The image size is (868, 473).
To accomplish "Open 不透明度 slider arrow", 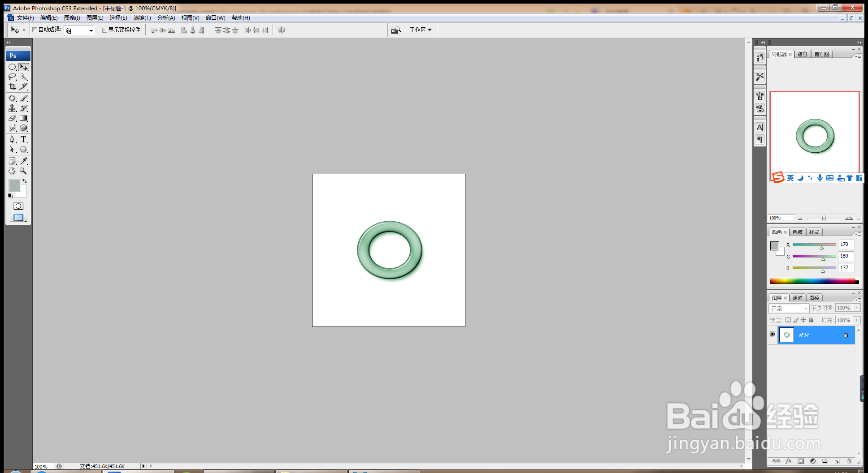I will 857,308.
